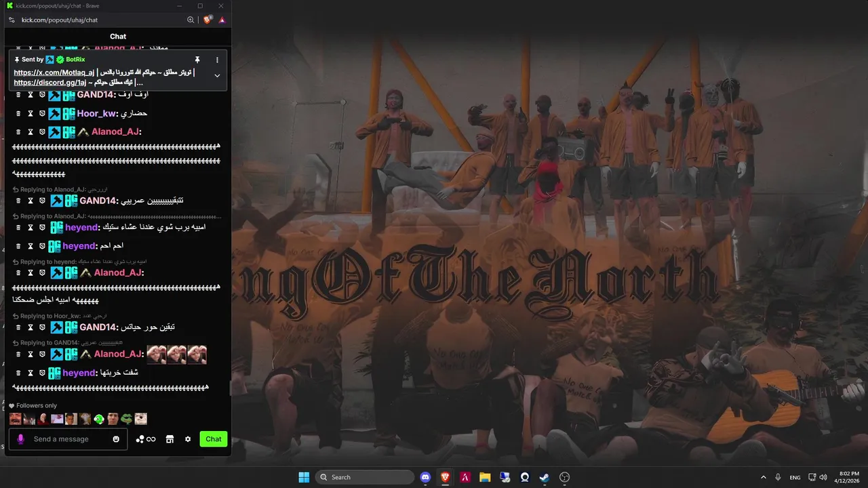The height and width of the screenshot is (488, 868).
Task: Timeout Hoor_kw using the hourglass icon
Action: (x=31, y=113)
